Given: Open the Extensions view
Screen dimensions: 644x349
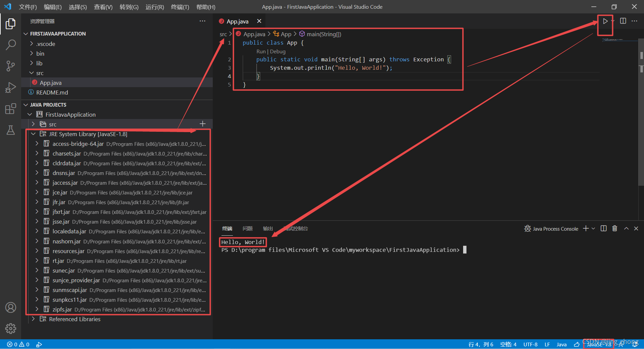Looking at the screenshot, I should click(10, 109).
